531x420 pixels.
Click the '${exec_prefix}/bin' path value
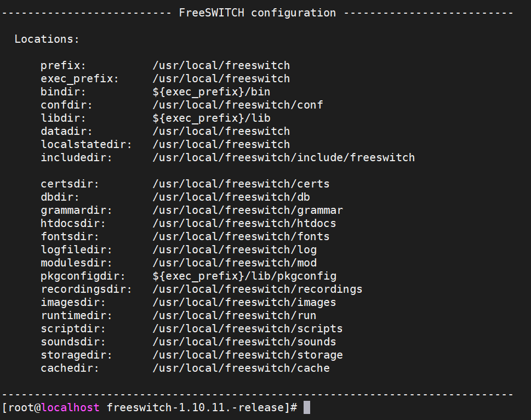(211, 92)
